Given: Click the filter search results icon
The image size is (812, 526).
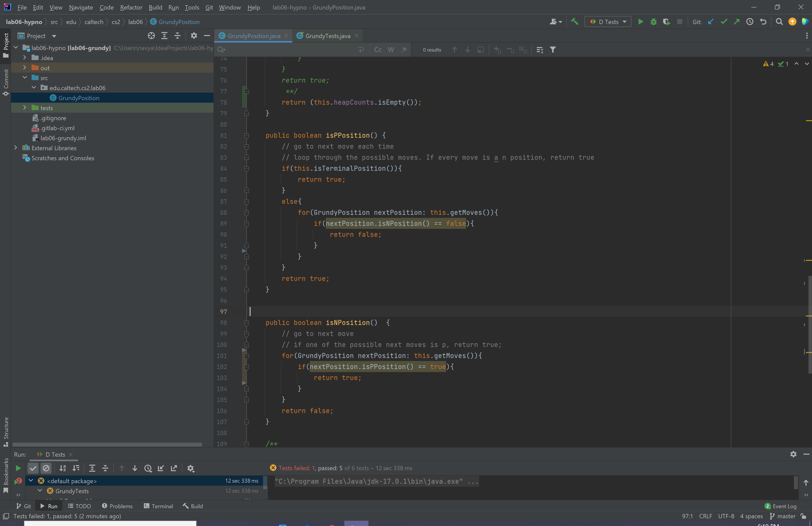Looking at the screenshot, I should tap(553, 50).
